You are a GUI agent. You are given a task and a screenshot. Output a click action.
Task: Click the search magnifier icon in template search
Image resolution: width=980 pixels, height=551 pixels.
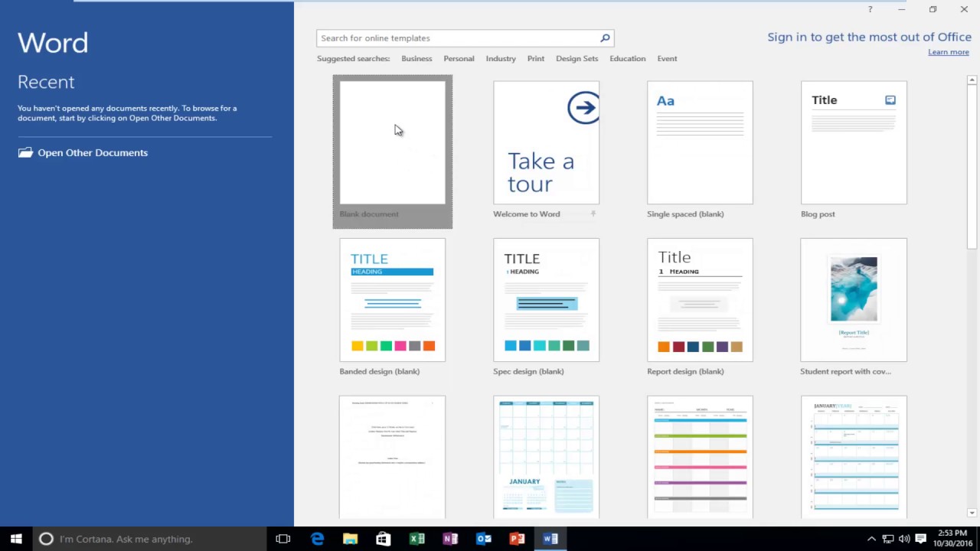click(605, 38)
